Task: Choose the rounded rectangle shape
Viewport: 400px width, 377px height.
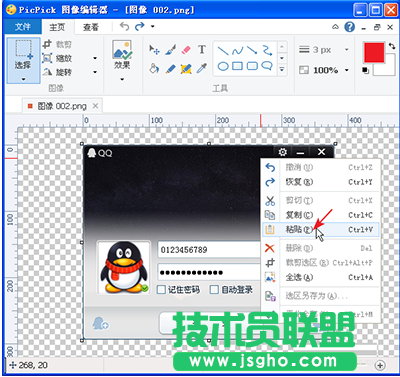Action: click(252, 66)
